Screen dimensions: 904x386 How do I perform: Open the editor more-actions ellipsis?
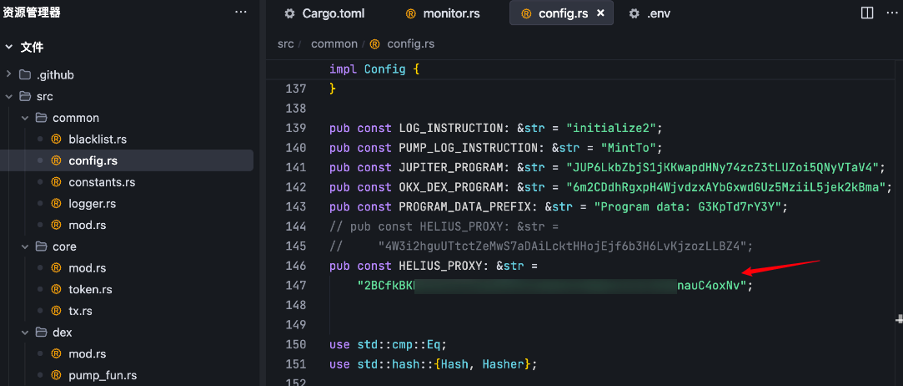891,13
